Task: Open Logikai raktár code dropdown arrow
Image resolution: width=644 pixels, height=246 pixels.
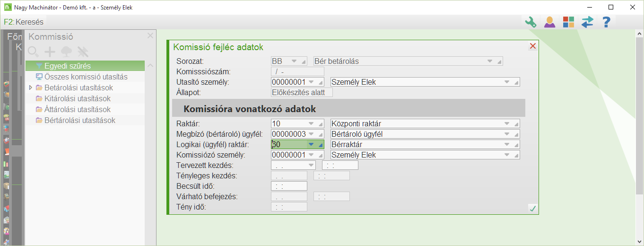Action: point(311,145)
